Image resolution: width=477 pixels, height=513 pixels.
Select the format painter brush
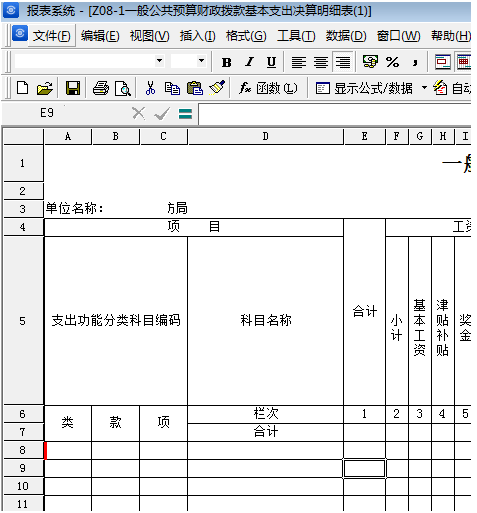[217, 88]
